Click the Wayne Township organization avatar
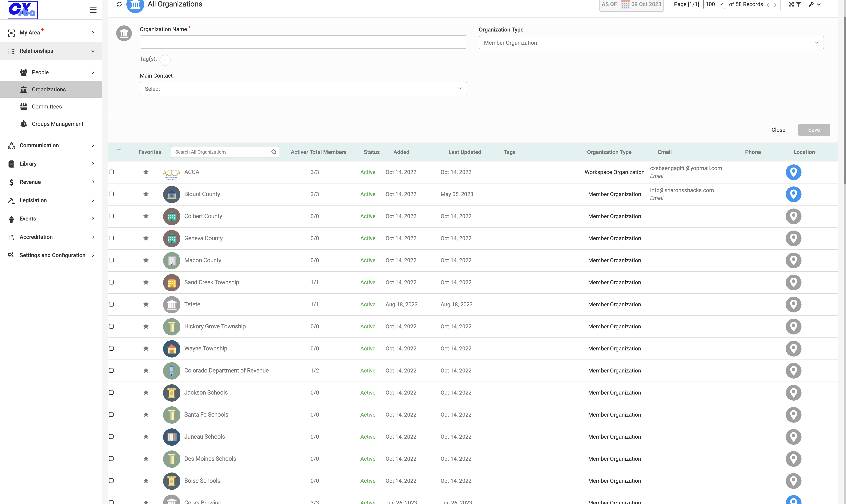Screen dimensions: 846x504 click(172, 348)
